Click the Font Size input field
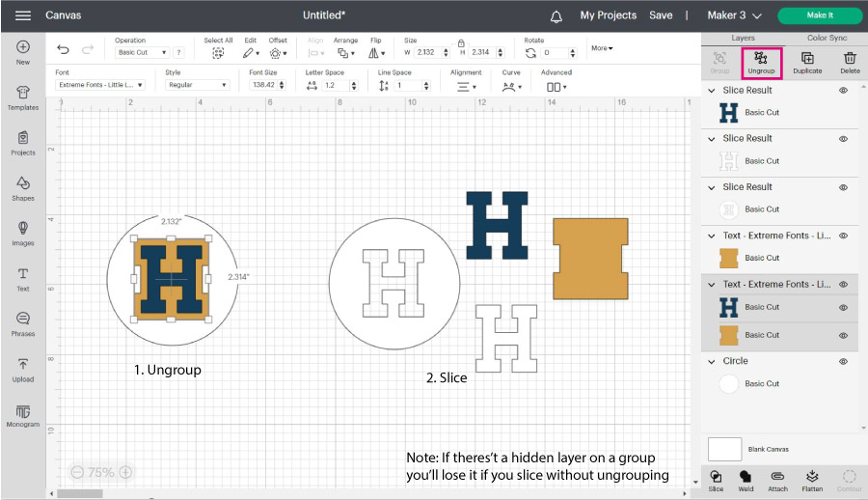Viewport: 868px width, 500px height. coord(264,85)
